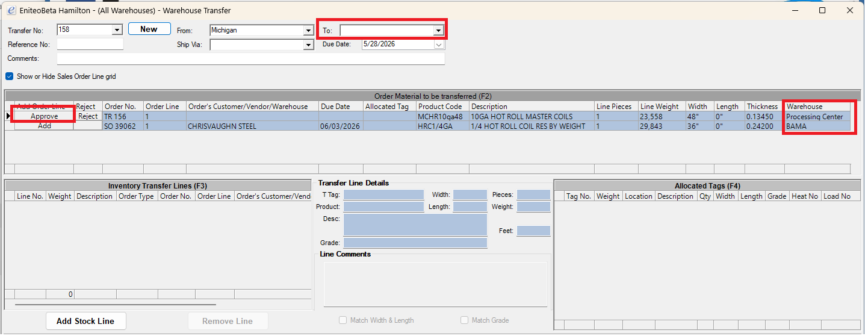Select the SO 39062 order number cell
Image resolution: width=868 pixels, height=336 pixels.
coord(123,126)
